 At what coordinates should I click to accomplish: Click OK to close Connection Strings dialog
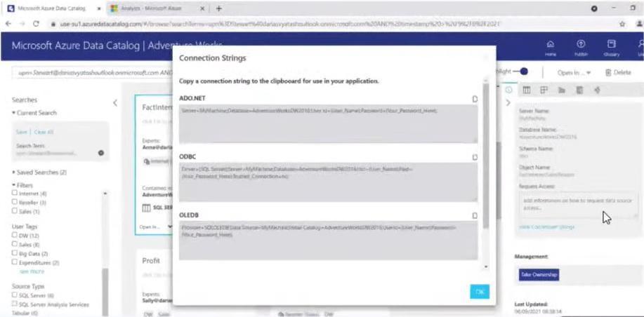click(x=480, y=292)
